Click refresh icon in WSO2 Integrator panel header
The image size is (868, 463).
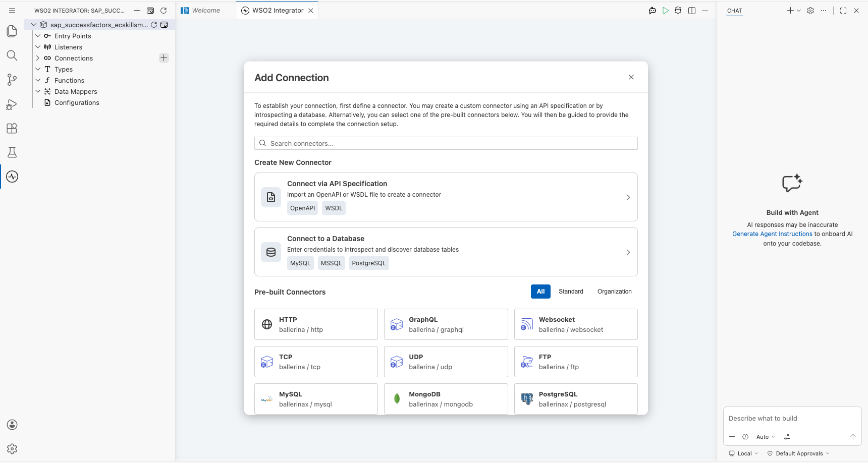point(164,11)
